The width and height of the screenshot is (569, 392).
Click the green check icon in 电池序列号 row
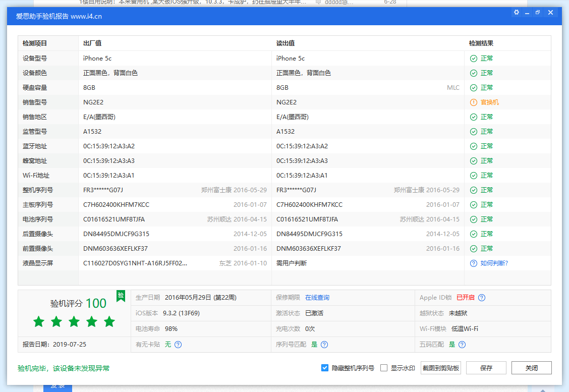tap(474, 219)
